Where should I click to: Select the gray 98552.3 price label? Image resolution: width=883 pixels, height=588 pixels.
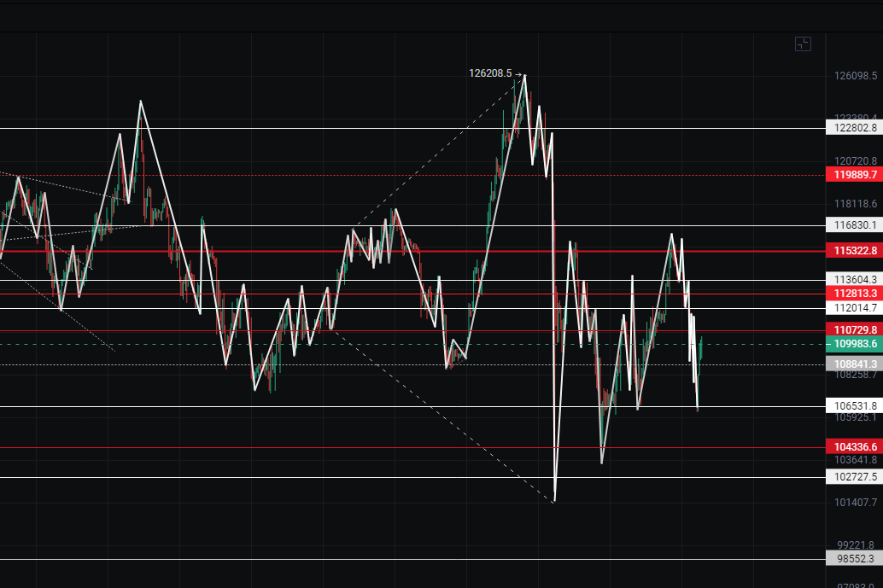tap(854, 559)
